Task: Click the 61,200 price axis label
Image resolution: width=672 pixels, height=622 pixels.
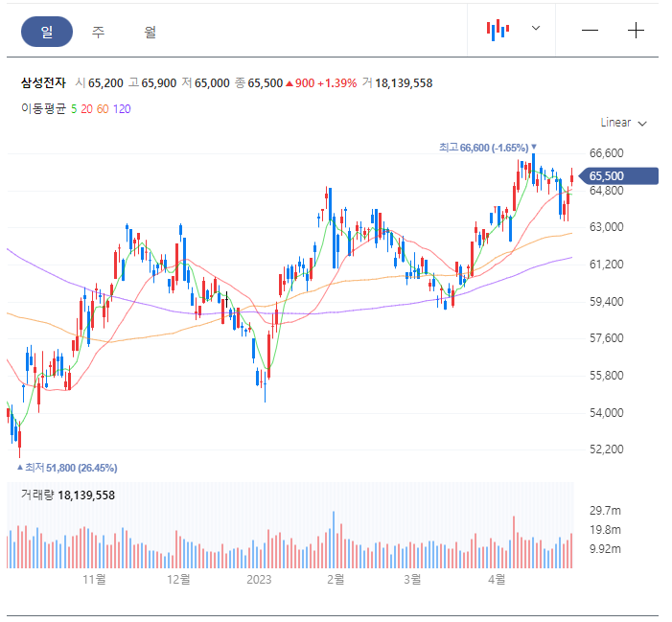Action: pos(607,265)
